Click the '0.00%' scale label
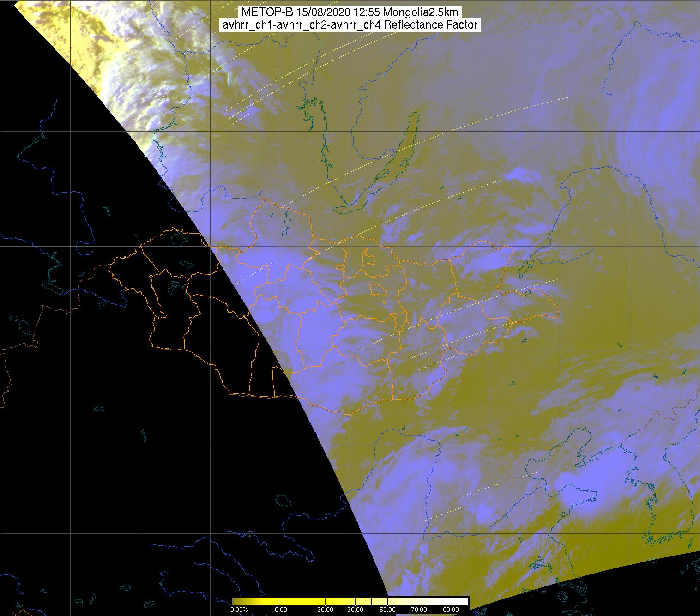 (x=239, y=610)
